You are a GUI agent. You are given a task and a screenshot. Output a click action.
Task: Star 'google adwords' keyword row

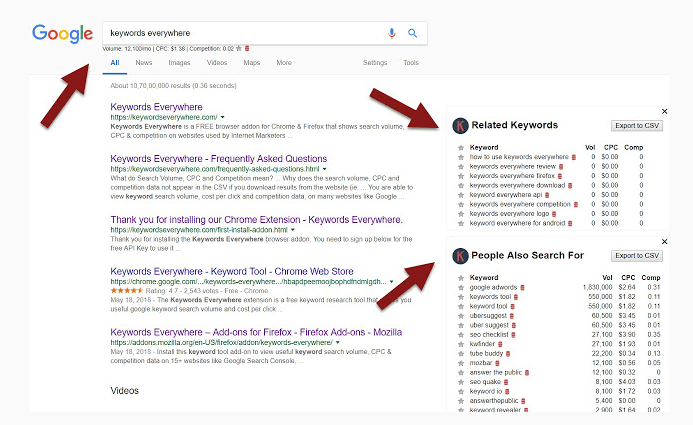tap(461, 288)
